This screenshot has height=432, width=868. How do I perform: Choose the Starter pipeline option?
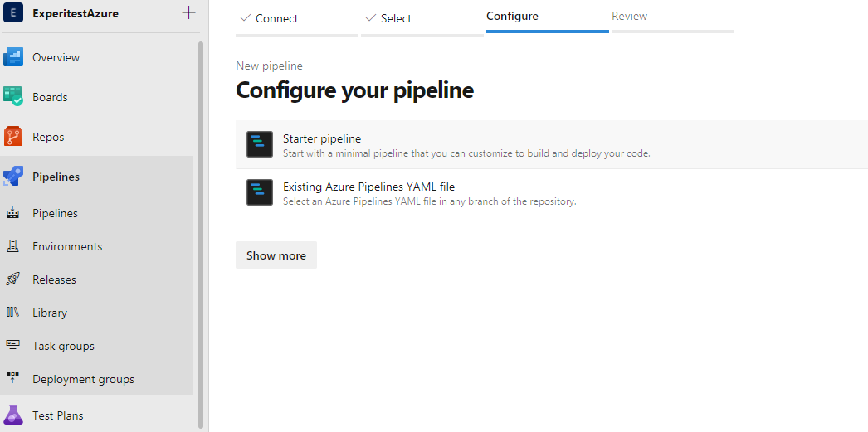pyautogui.click(x=551, y=144)
